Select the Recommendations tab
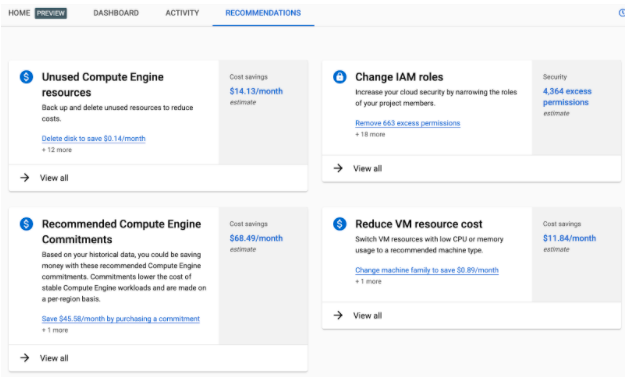This screenshot has width=629, height=378. (x=263, y=13)
